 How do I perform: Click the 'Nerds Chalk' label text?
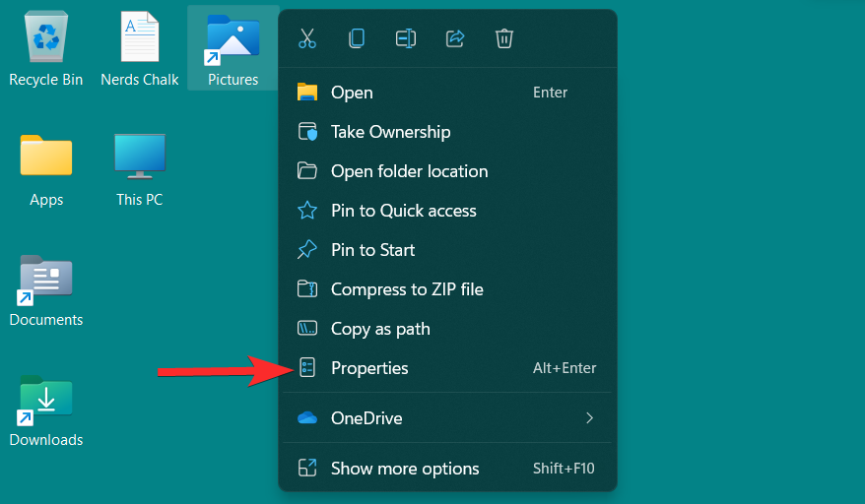coord(140,80)
